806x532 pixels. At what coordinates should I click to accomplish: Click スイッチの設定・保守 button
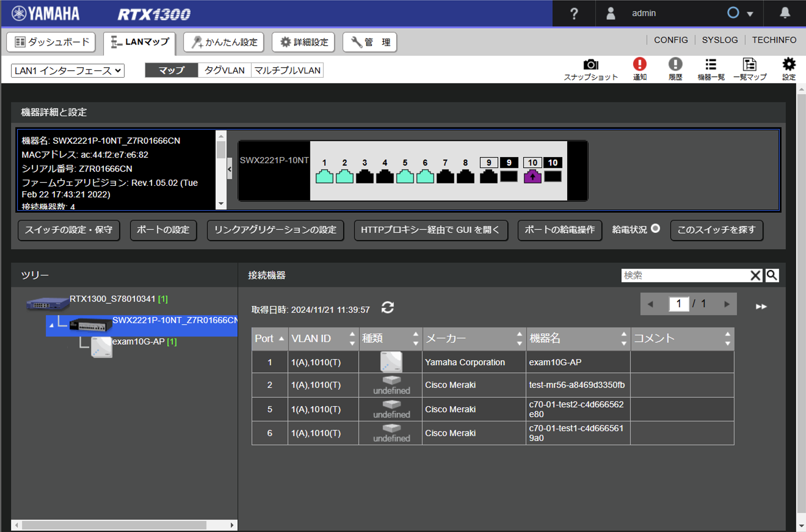[69, 230]
